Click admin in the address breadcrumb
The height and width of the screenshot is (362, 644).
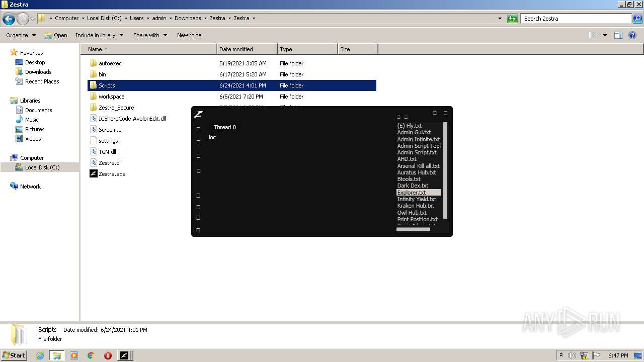[159, 18]
